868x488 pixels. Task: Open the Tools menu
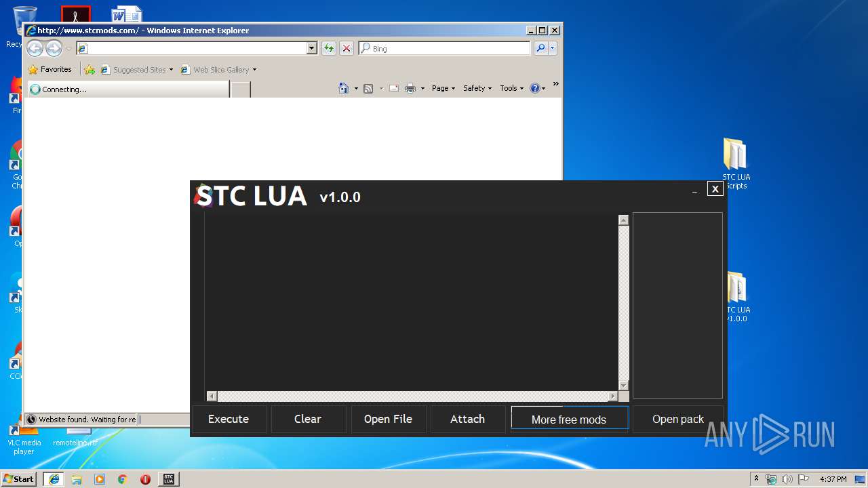point(511,88)
